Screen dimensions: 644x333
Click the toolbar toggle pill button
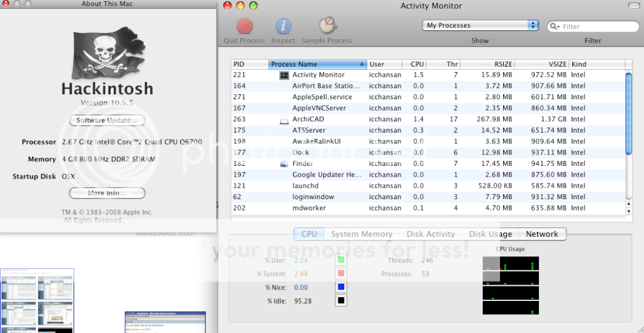pyautogui.click(x=634, y=6)
